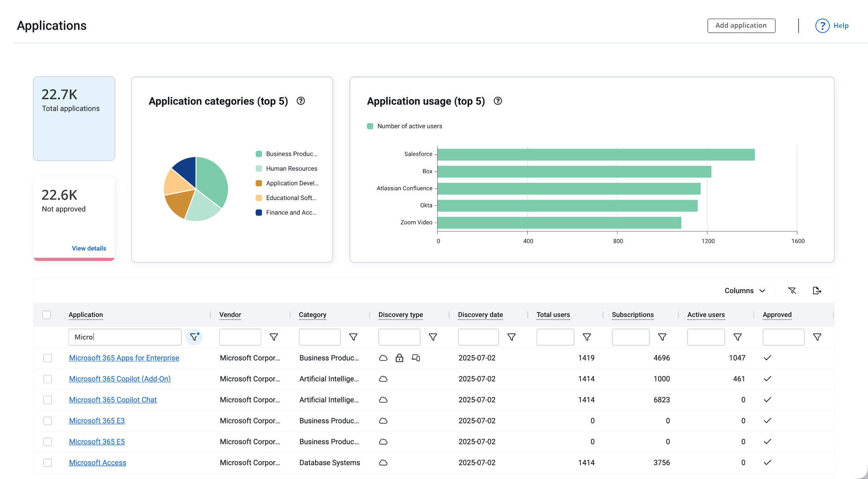
Task: Click the Business Produc... legend swatch
Action: tap(259, 154)
